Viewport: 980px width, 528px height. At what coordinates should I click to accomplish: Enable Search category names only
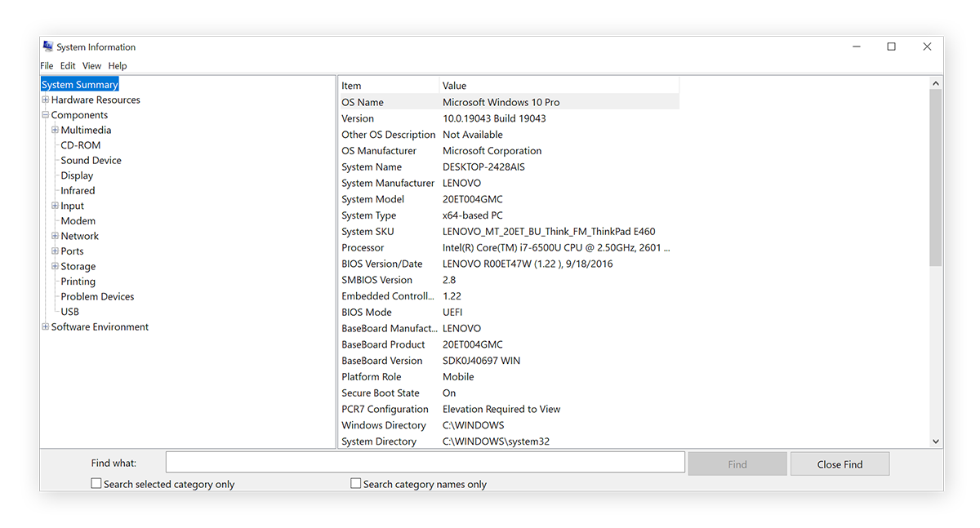coord(355,483)
